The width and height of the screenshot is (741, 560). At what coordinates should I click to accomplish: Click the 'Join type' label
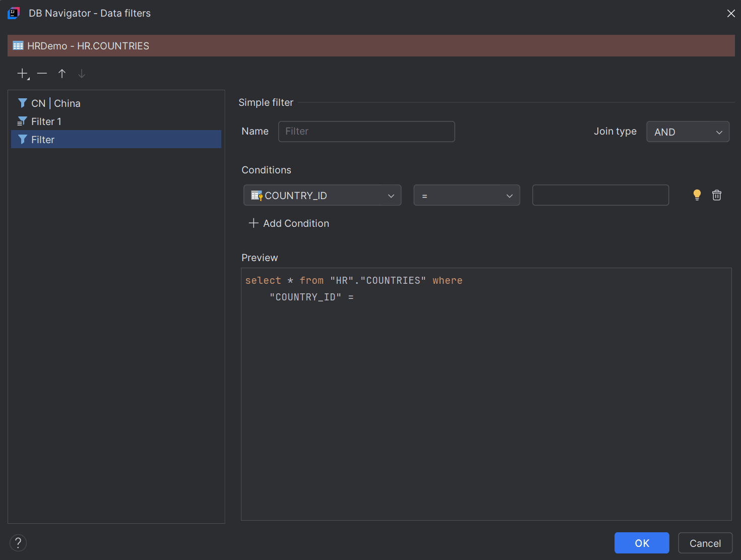615,131
